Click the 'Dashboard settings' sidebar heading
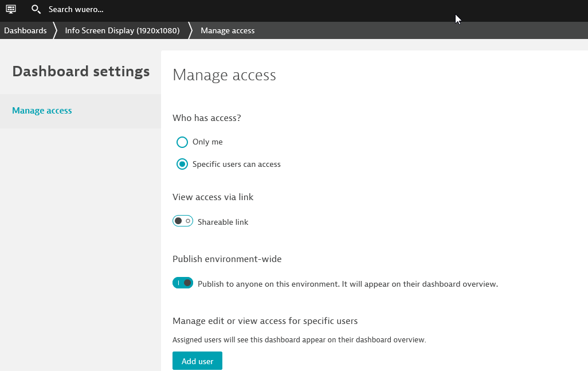 81,72
